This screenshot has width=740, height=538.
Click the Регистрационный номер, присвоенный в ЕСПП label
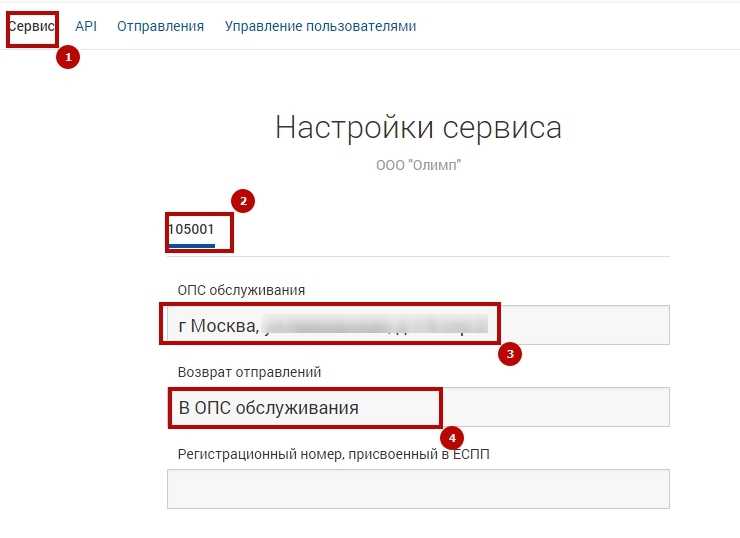pos(333,454)
